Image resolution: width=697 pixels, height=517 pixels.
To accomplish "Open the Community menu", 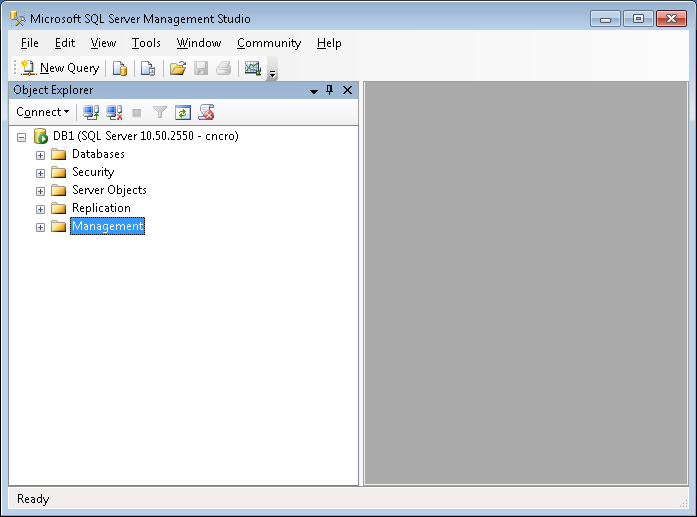I will (269, 43).
